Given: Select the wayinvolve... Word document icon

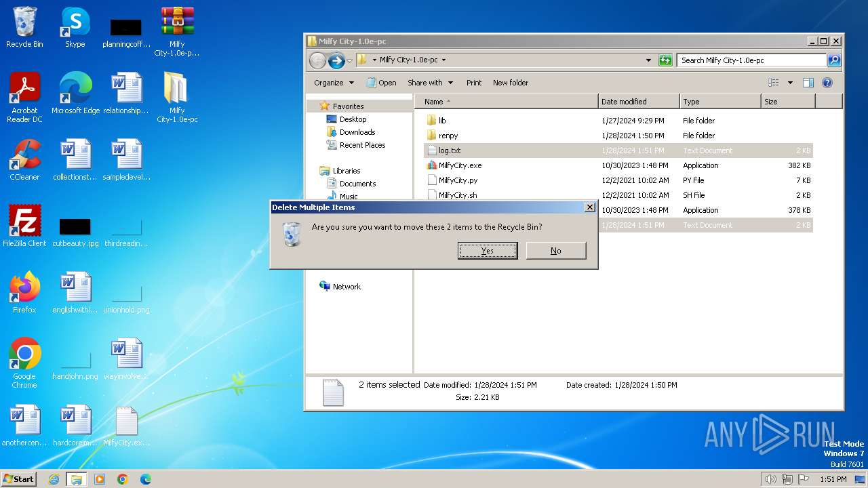Looking at the screenshot, I should pos(126,359).
